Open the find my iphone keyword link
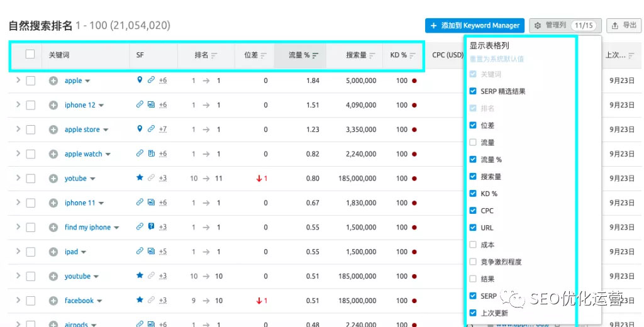644x327 pixels. pyautogui.click(x=87, y=228)
